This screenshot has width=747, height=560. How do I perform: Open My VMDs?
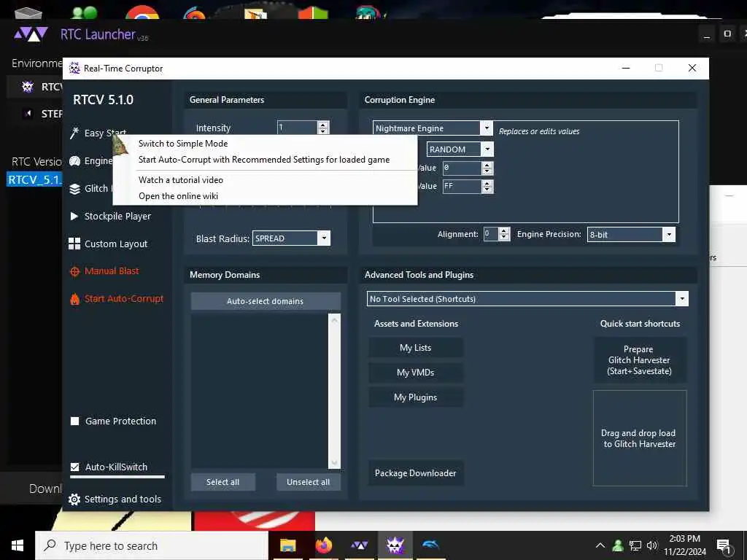tap(415, 373)
